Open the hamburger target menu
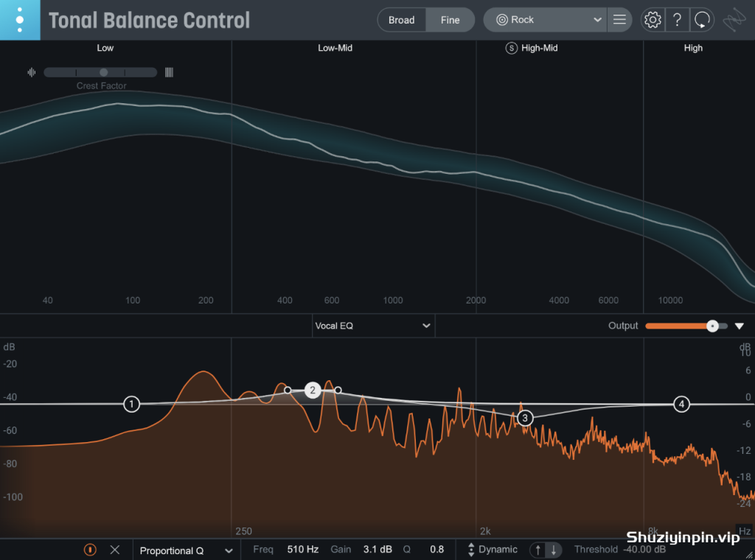Screen dimensions: 755x560 (619, 20)
